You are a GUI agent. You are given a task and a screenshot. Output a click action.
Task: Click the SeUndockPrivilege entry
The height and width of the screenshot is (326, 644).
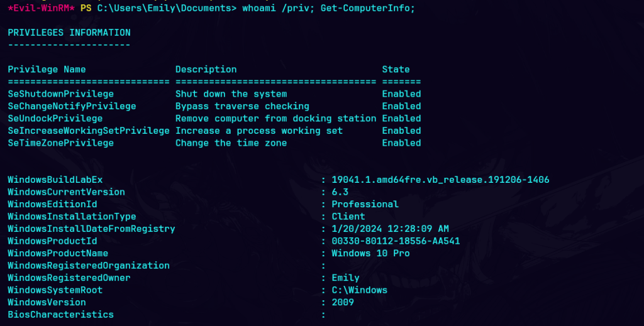55,118
